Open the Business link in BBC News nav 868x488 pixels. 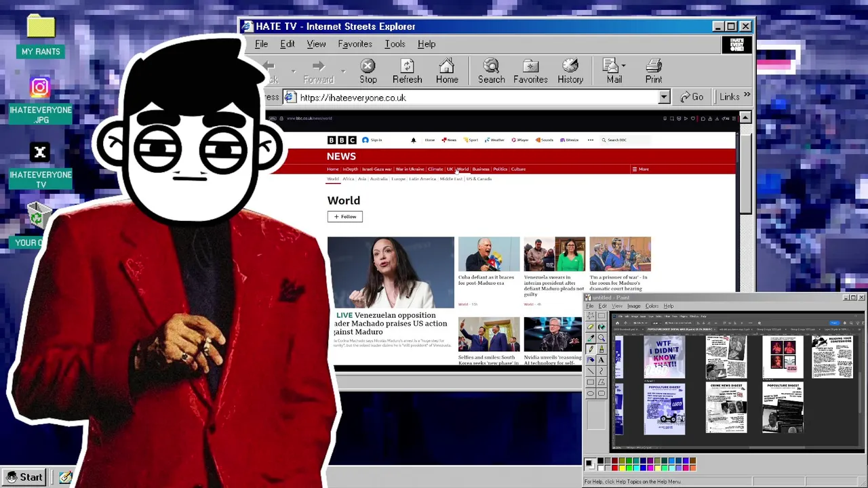tap(481, 169)
